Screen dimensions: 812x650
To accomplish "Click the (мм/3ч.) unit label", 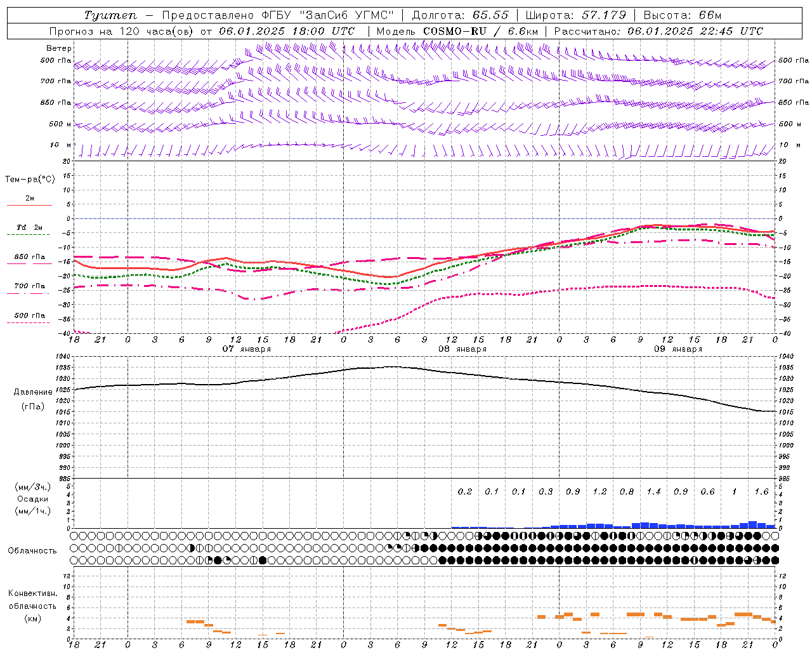I will (33, 487).
